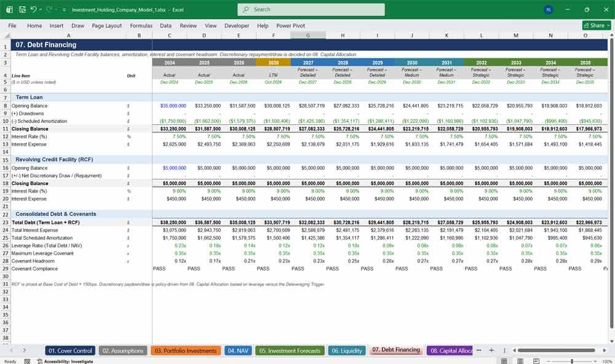
Task: Select the 07. Debt Financing sheet tab
Action: point(396,350)
